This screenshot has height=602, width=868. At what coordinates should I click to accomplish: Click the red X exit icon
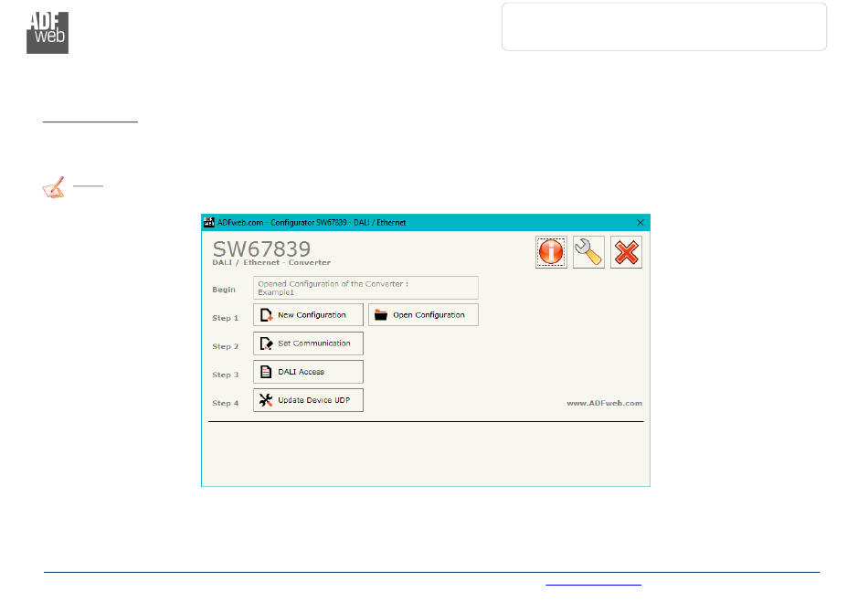626,252
